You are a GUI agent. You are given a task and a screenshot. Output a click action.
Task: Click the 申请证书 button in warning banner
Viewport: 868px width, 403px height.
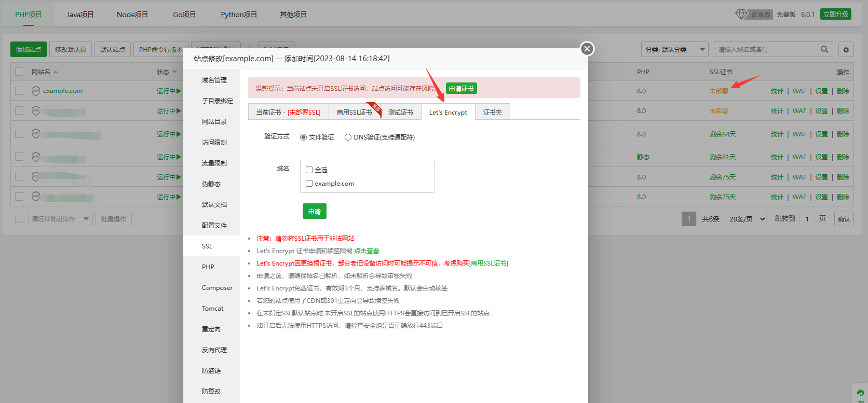(x=461, y=89)
